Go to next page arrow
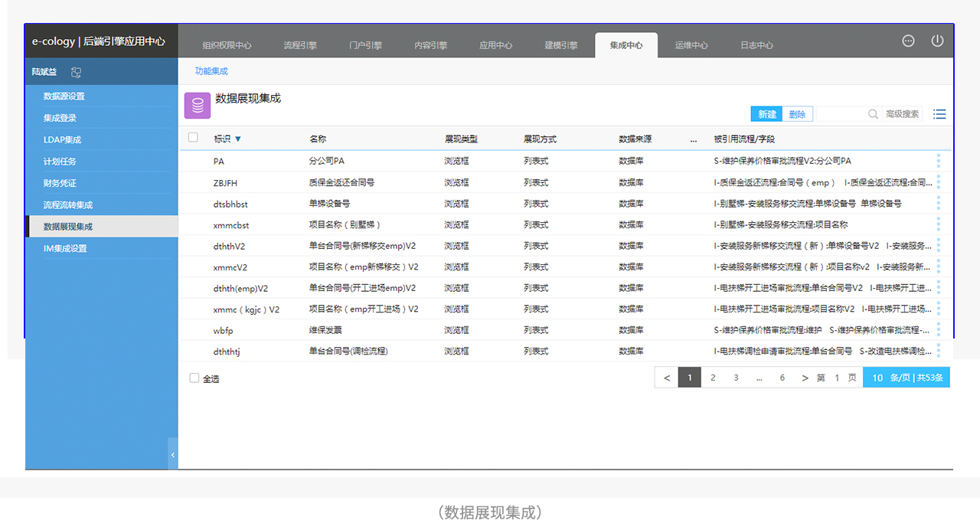The height and width of the screenshot is (530, 980). [805, 378]
